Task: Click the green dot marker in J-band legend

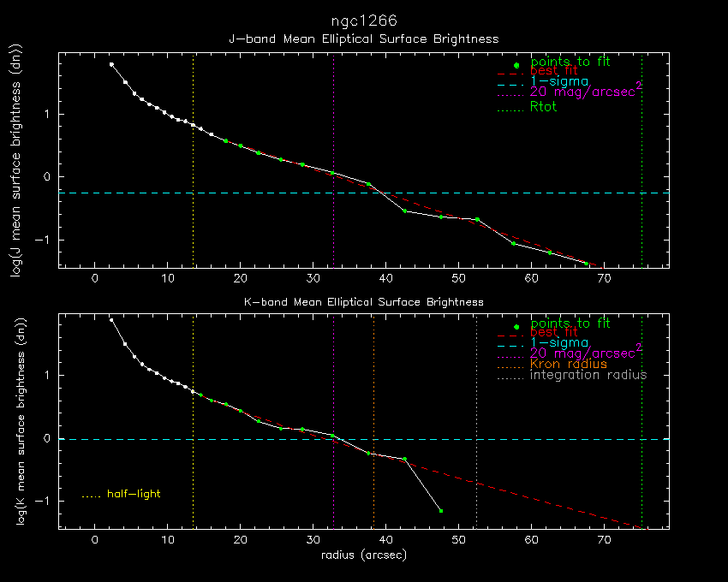Action: [x=516, y=66]
